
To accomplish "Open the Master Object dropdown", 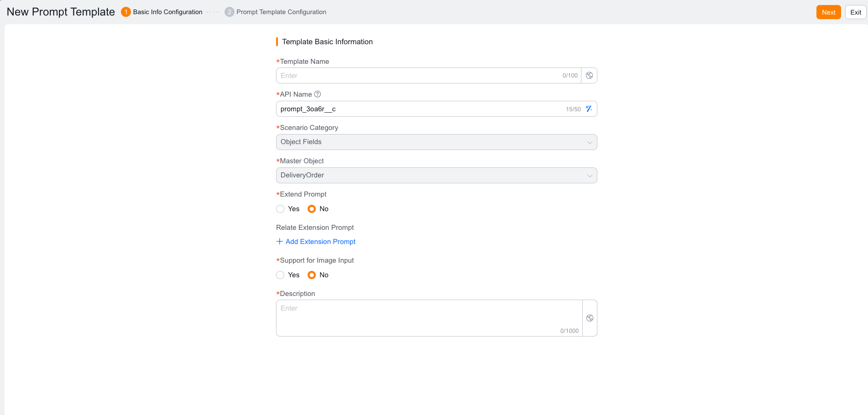I will [436, 175].
